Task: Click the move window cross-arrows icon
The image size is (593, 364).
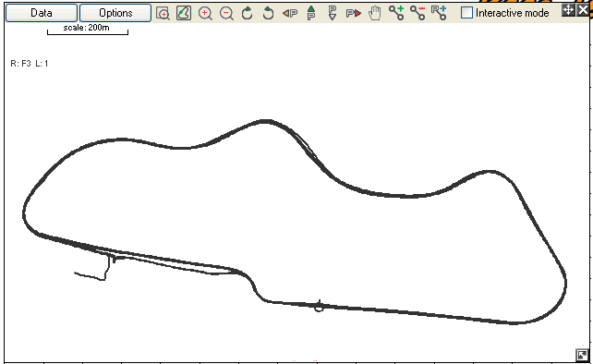Action: point(568,10)
